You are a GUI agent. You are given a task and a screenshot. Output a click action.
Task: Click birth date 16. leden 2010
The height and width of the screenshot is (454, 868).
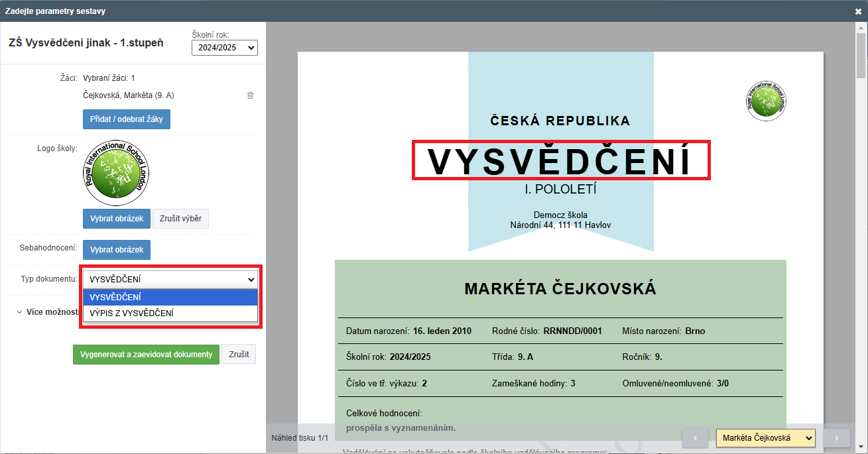point(442,331)
